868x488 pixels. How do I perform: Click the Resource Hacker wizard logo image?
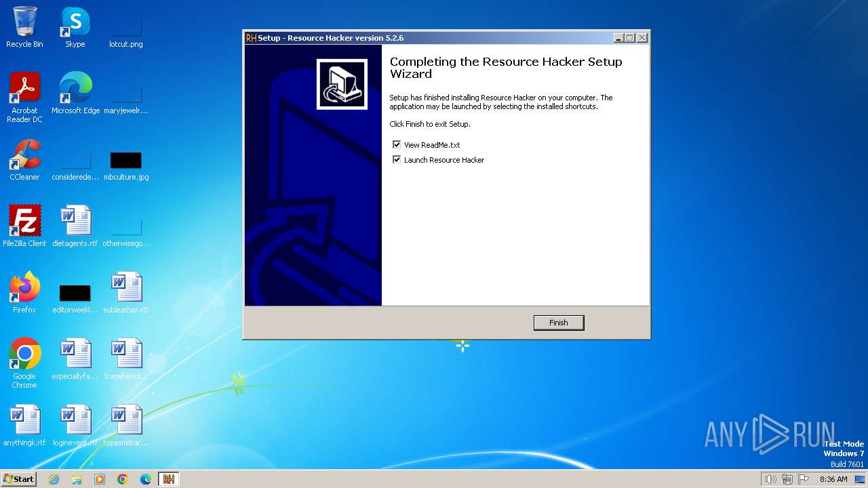pos(342,84)
